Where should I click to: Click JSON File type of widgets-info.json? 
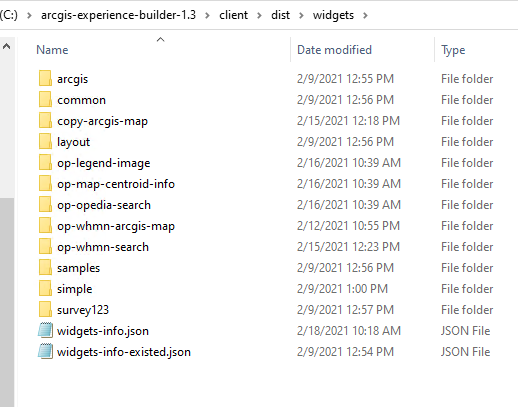465,331
